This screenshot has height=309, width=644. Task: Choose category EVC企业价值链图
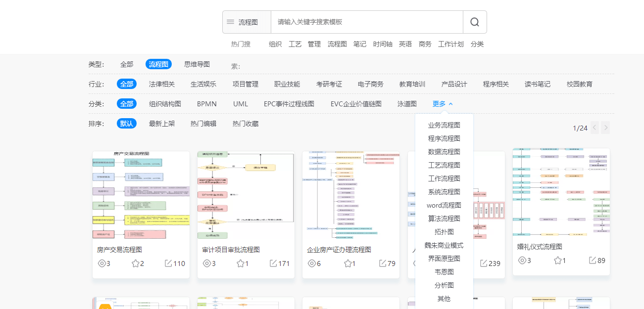click(356, 104)
